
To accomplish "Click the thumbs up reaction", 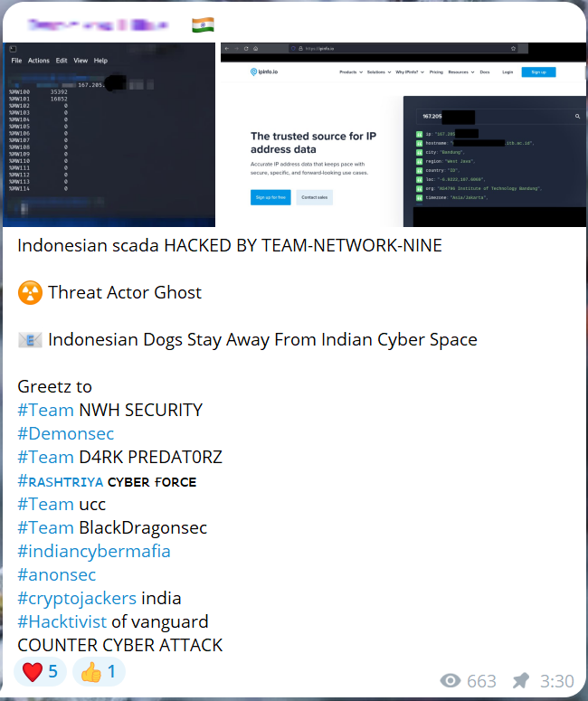I will pyautogui.click(x=99, y=671).
